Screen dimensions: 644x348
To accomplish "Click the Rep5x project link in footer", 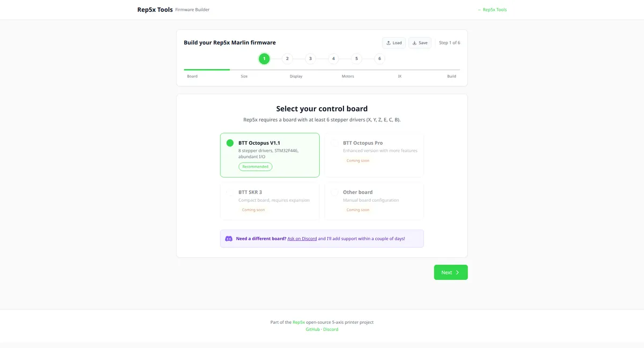I will pos(298,322).
